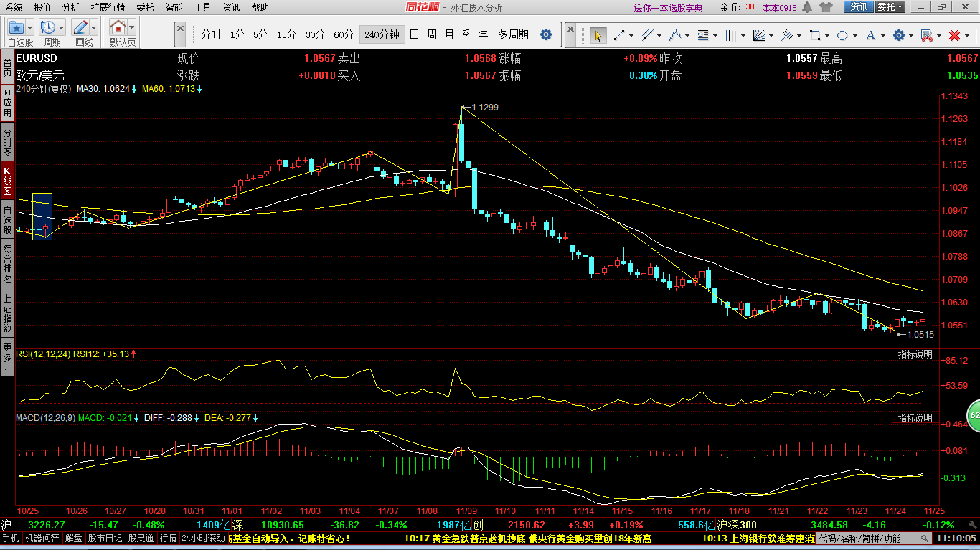Expand the 自选股 dropdown arrow
Image resolution: width=980 pixels, height=550 pixels.
29,28
